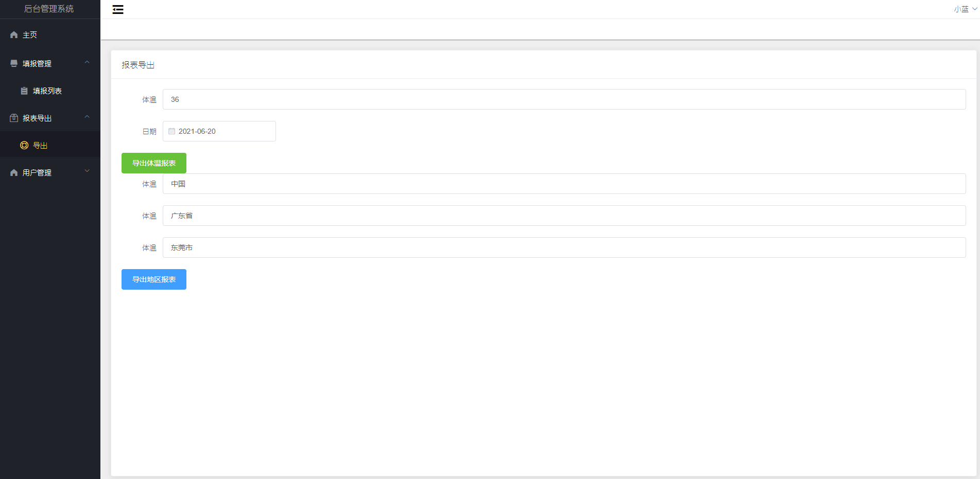
Task: Click the 报表导出 sidebar icon
Action: tap(14, 118)
